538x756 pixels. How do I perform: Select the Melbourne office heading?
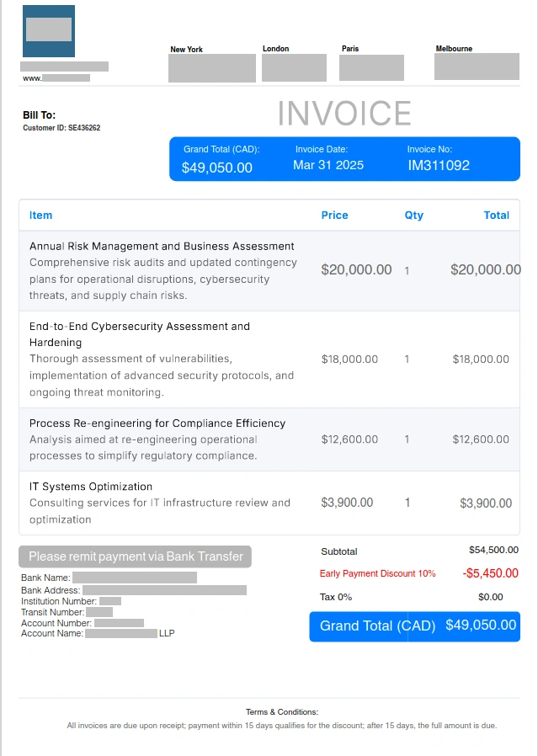coord(454,49)
